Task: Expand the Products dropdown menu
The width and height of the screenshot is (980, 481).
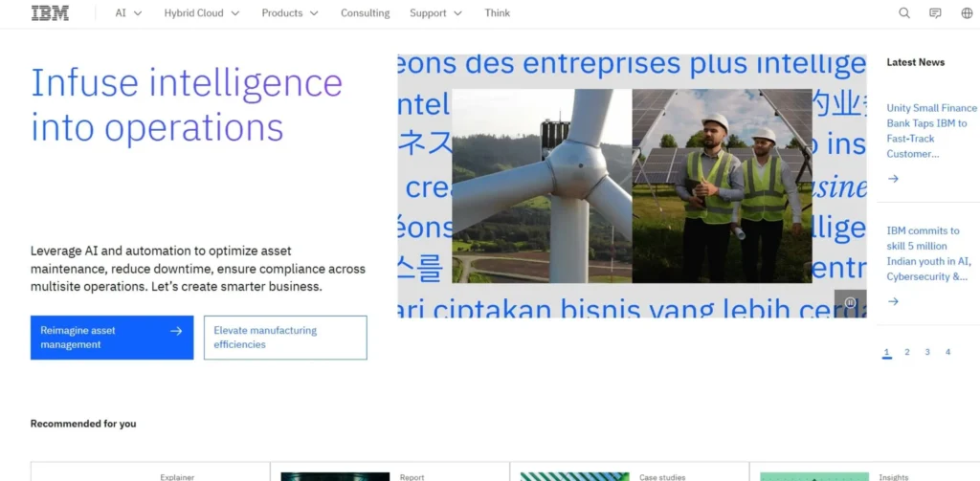Action: tap(290, 13)
